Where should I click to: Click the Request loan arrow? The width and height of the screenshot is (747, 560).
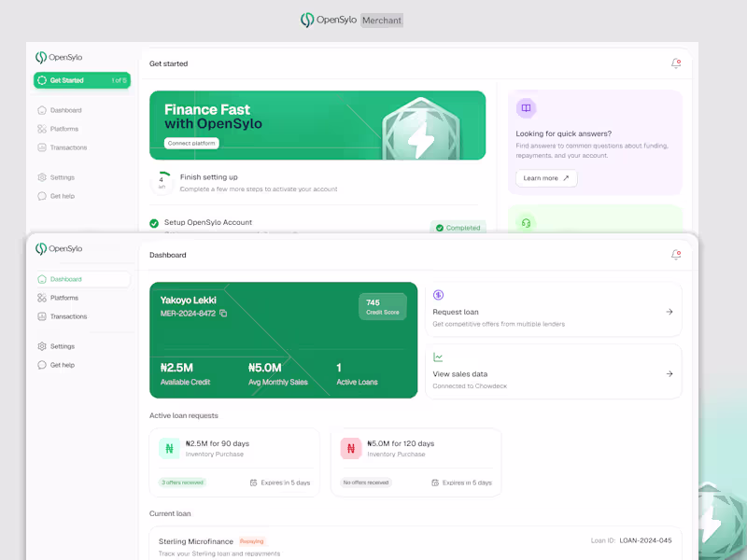pyautogui.click(x=669, y=312)
